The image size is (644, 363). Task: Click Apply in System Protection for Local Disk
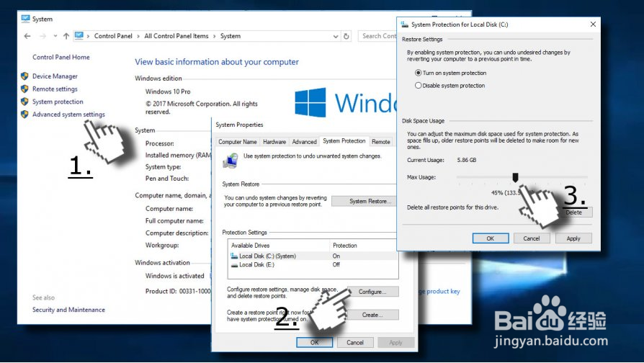(573, 238)
